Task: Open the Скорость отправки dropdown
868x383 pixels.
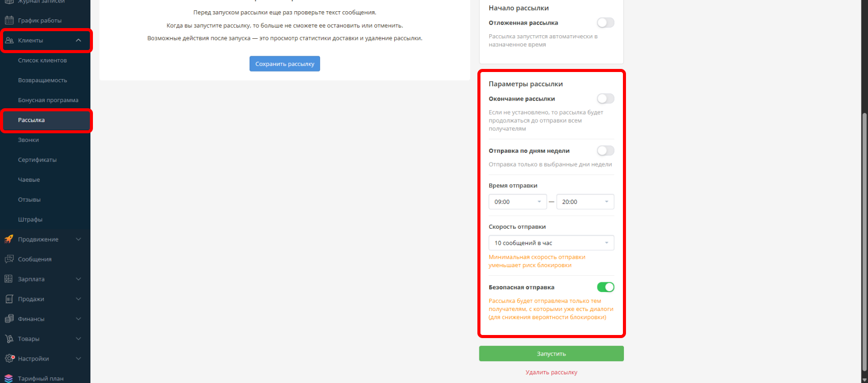Action: click(x=551, y=243)
